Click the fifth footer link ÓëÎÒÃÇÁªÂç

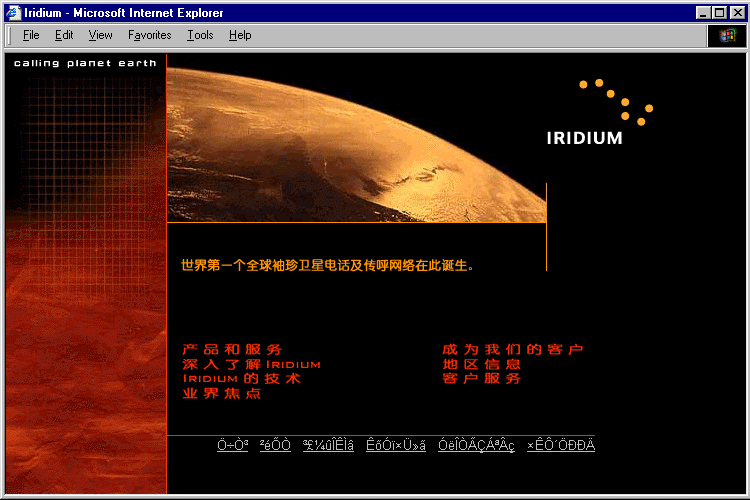click(476, 445)
